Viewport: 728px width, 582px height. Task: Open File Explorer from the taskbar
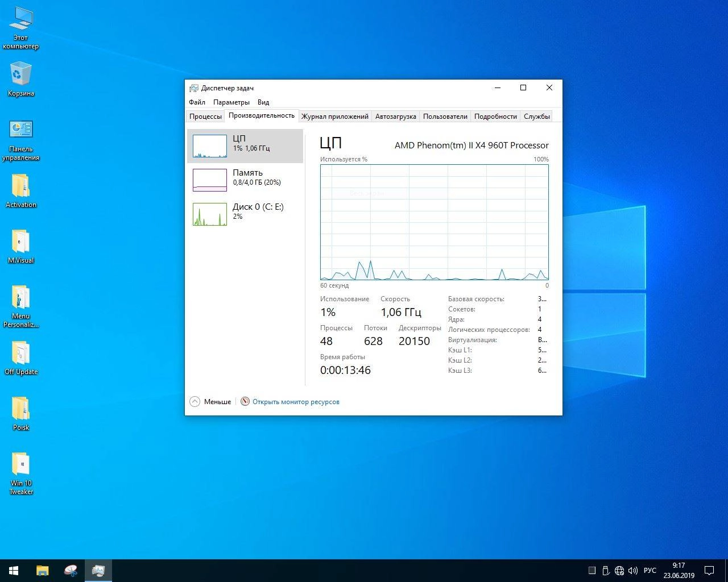43,570
